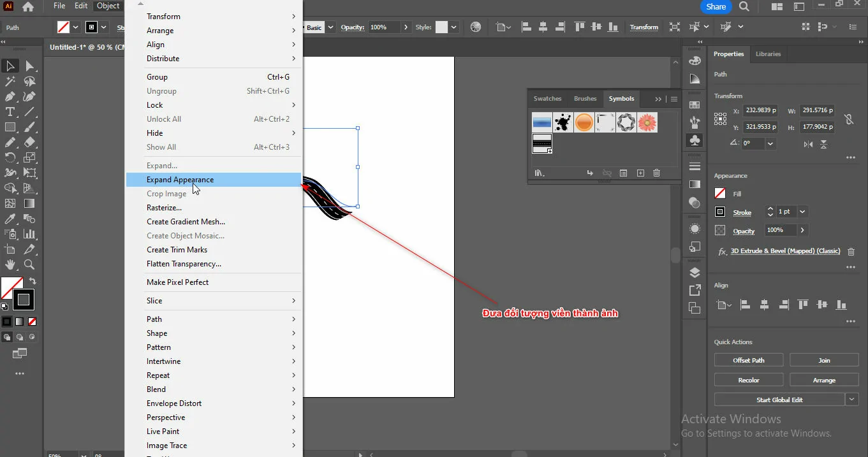
Task: Click the W value input field
Action: (x=817, y=111)
